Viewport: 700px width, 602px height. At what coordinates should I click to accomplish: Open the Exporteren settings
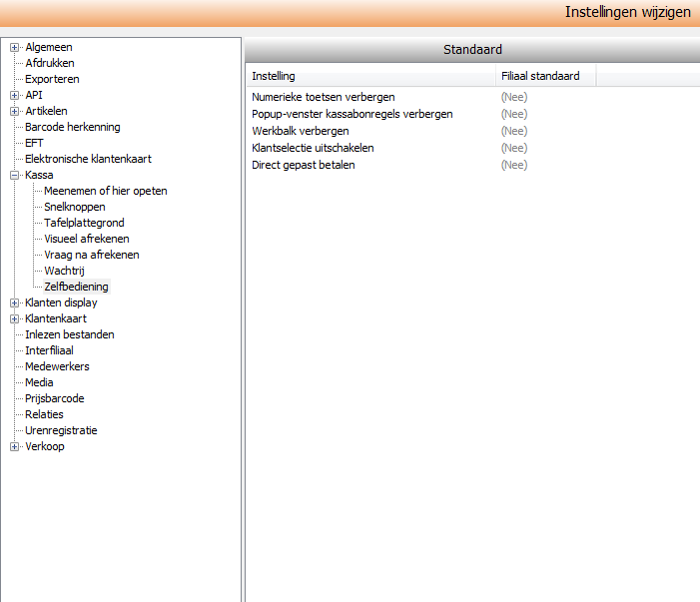(52, 80)
